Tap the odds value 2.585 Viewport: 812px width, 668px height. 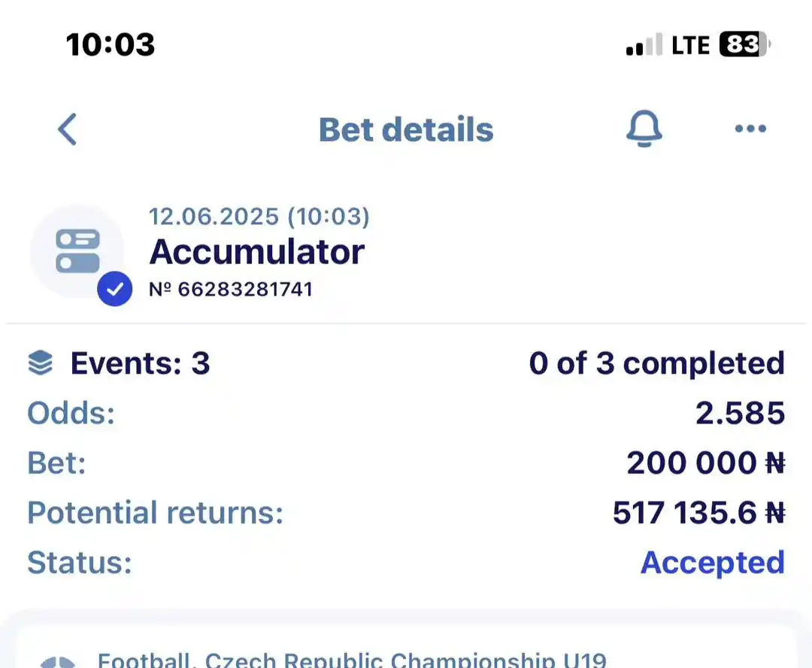pos(740,413)
